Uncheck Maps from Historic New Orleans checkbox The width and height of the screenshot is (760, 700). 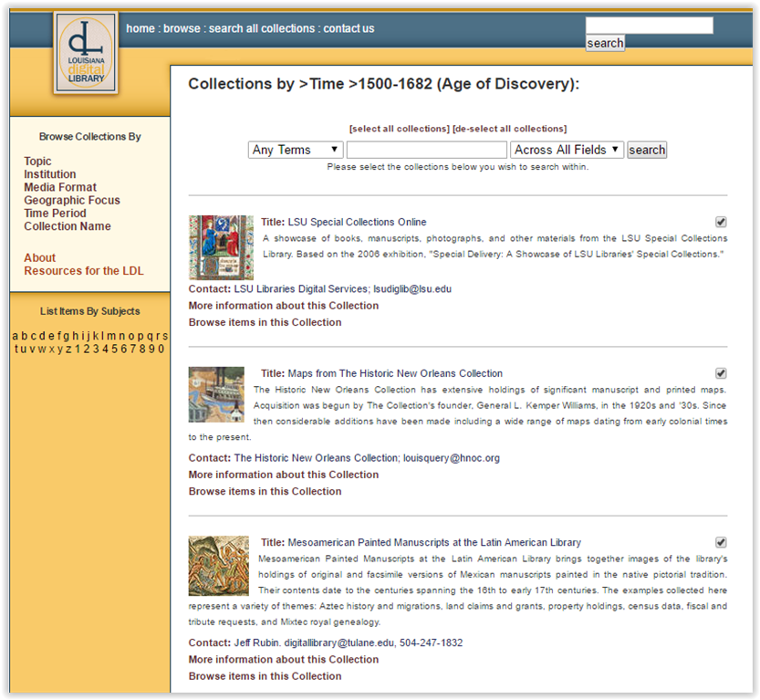[x=721, y=373]
